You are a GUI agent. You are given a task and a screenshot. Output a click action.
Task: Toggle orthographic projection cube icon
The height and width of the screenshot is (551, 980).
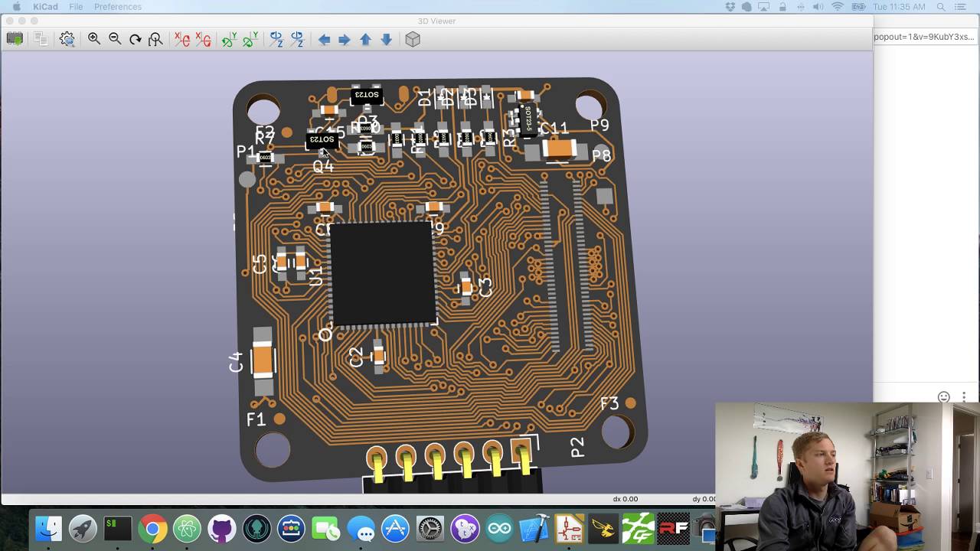click(413, 40)
